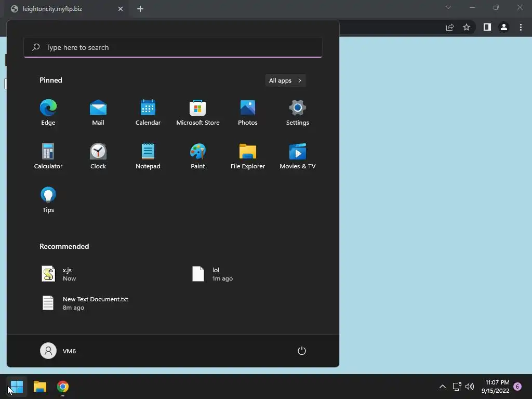
Task: Toggle Chrome's side panel icon
Action: click(487, 27)
